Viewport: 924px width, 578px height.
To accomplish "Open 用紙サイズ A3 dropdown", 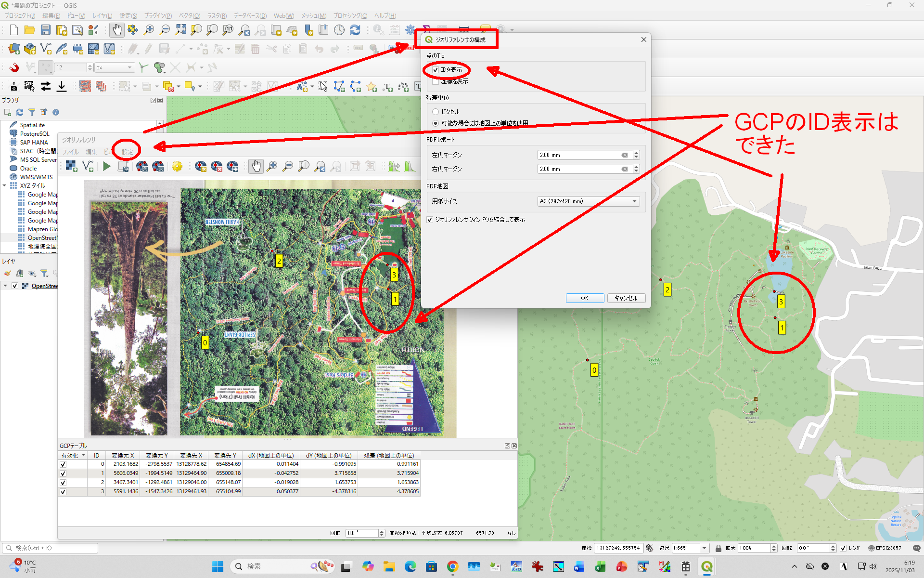I will [x=588, y=201].
